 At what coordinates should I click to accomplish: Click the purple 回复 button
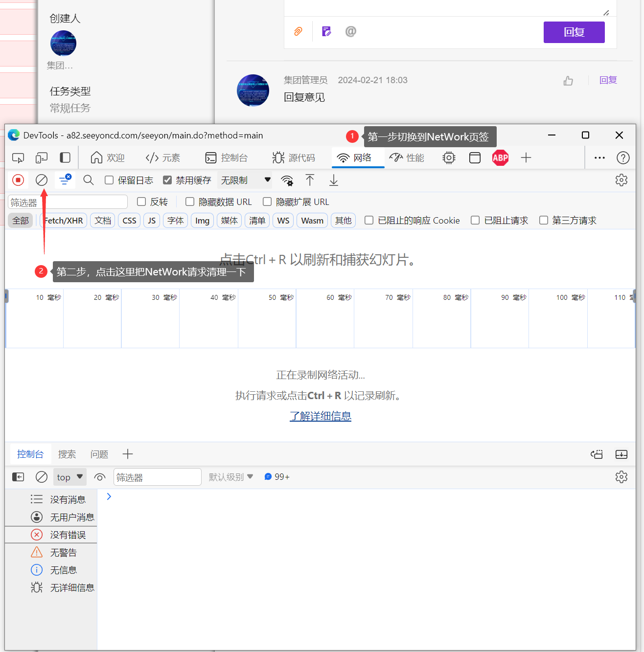[574, 32]
